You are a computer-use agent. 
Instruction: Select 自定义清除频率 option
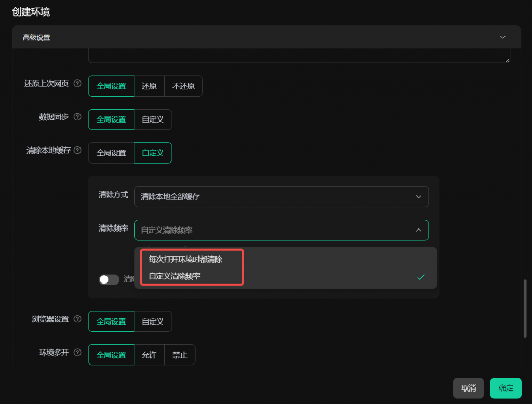[x=175, y=276]
